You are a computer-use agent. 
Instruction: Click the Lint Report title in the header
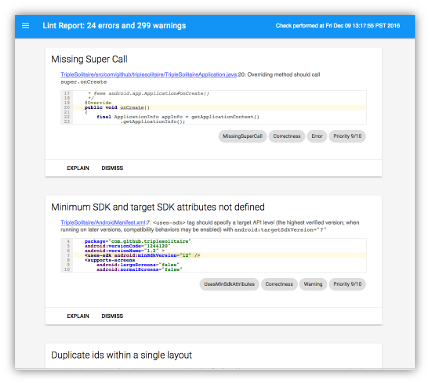click(x=114, y=26)
